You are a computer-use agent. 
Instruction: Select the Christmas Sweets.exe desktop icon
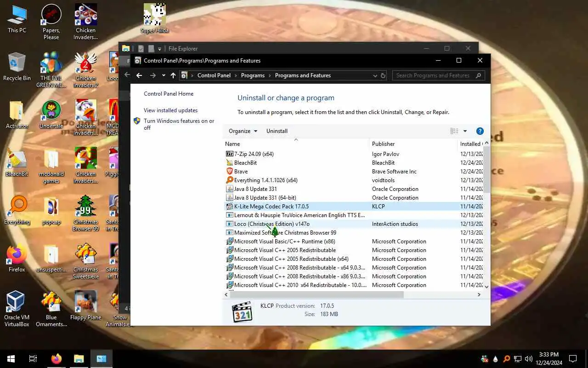[x=86, y=261]
